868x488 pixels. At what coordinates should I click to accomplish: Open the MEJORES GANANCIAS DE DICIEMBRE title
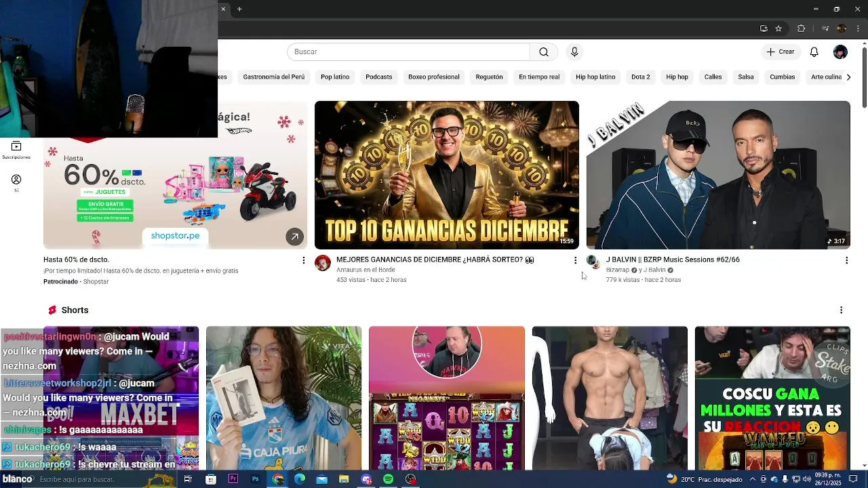(435, 260)
